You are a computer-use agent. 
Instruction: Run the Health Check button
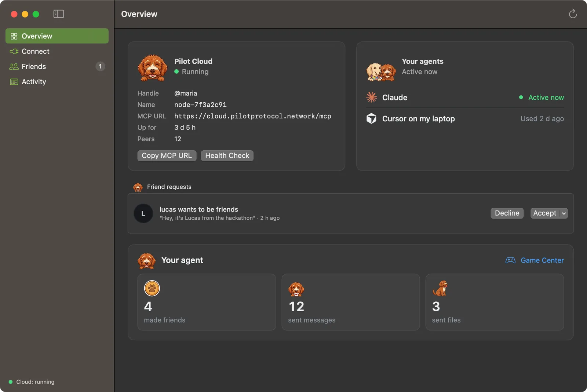point(227,155)
